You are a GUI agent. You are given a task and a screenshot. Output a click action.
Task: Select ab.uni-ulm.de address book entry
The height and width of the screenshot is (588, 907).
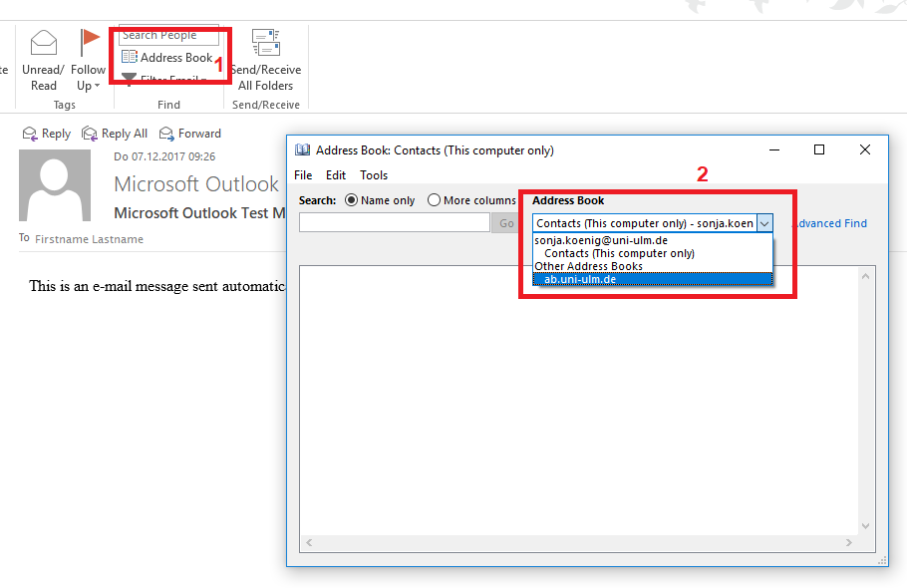coord(653,279)
